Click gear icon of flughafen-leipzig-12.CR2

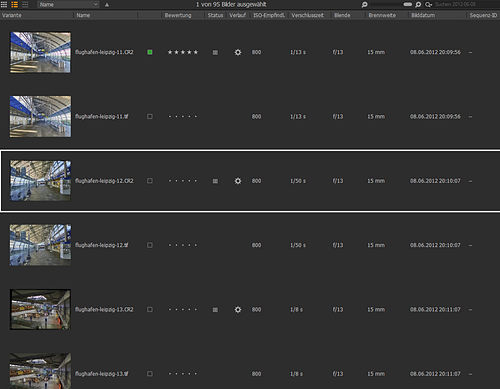238,181
